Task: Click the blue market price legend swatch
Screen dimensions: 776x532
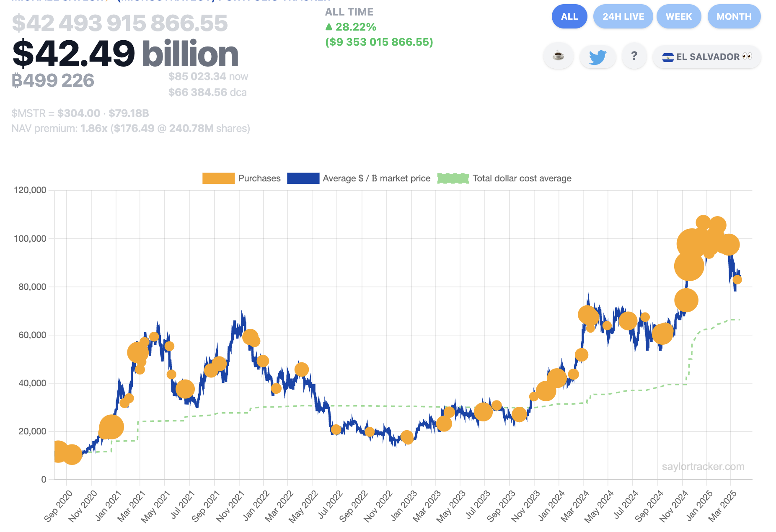Action: 303,178
